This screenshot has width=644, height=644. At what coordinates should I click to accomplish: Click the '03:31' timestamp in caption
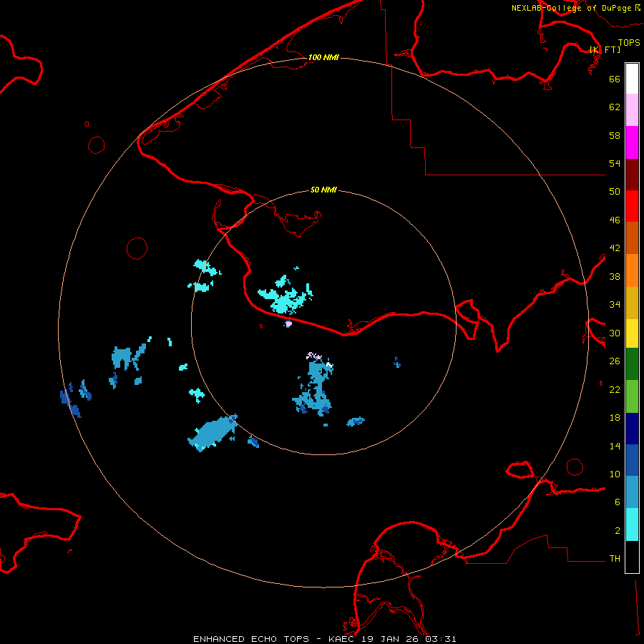coord(441,639)
